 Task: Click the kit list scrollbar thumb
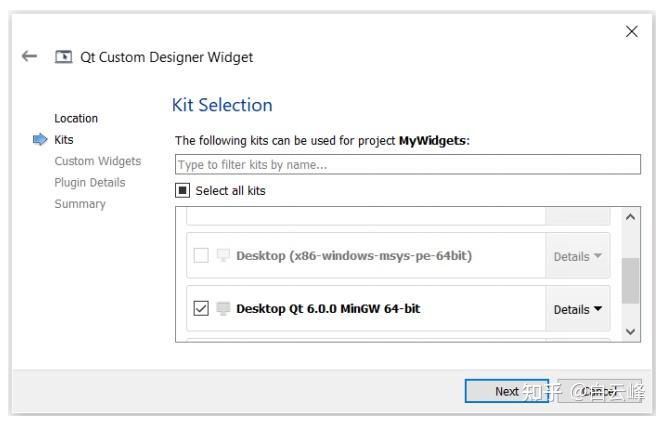click(630, 280)
